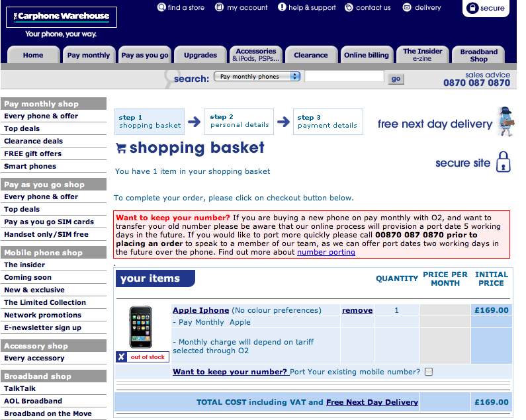Open my account page
The width and height of the screenshot is (526, 420).
pos(241,7)
